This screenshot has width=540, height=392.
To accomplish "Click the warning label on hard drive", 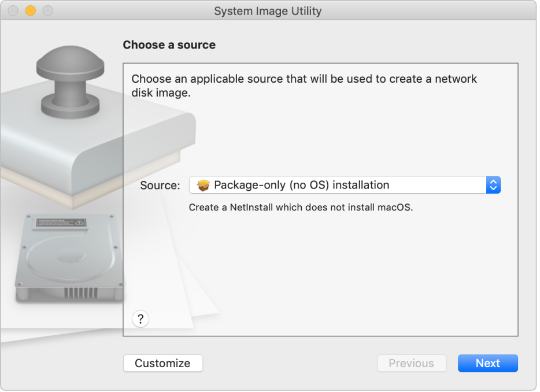I will tap(61, 222).
